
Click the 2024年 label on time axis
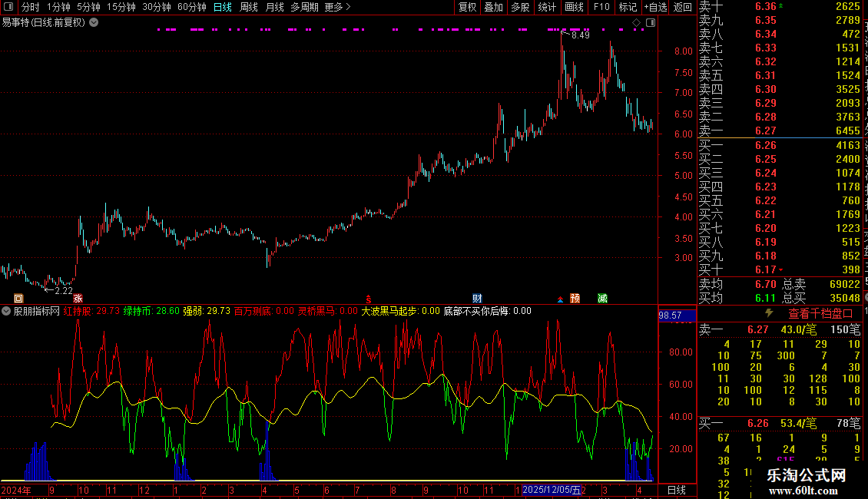(16, 490)
